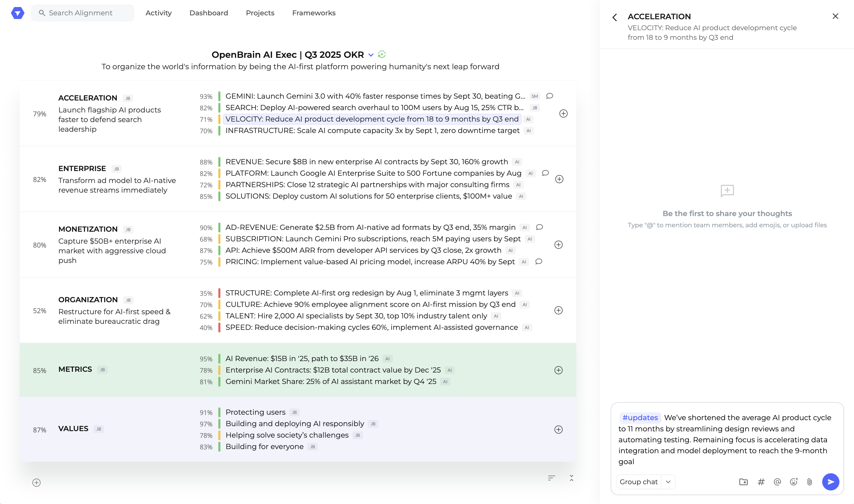This screenshot has width=854, height=504.
Task: Click the attach file paperclip icon
Action: [809, 482]
